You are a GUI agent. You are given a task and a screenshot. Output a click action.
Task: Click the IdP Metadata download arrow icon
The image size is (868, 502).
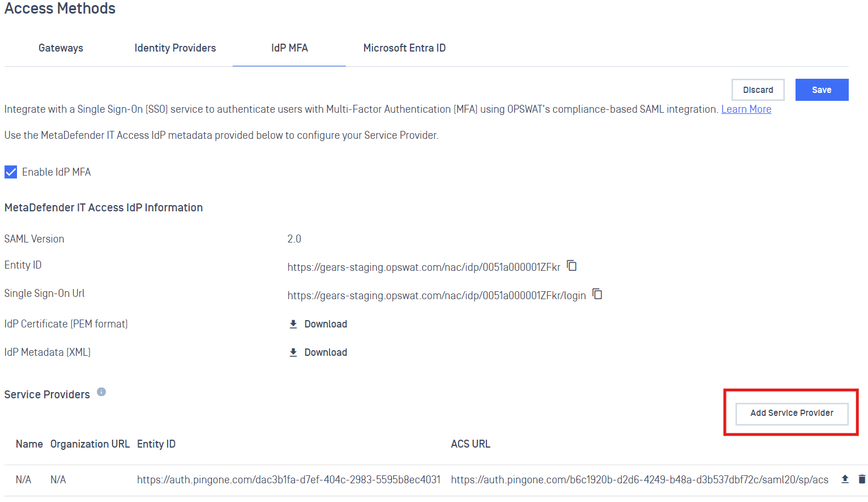pos(293,352)
